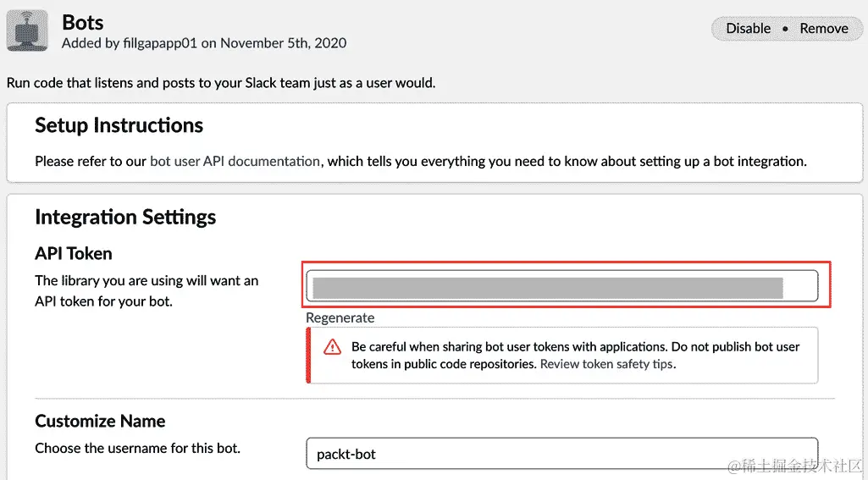Image resolution: width=868 pixels, height=480 pixels.
Task: Focus the redacted API Token field
Action: click(x=561, y=286)
